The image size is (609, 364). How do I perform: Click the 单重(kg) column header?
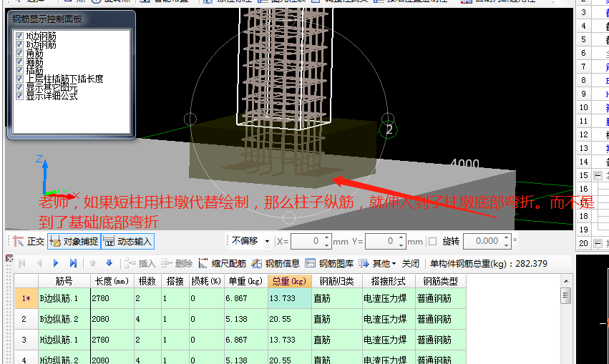[246, 281]
